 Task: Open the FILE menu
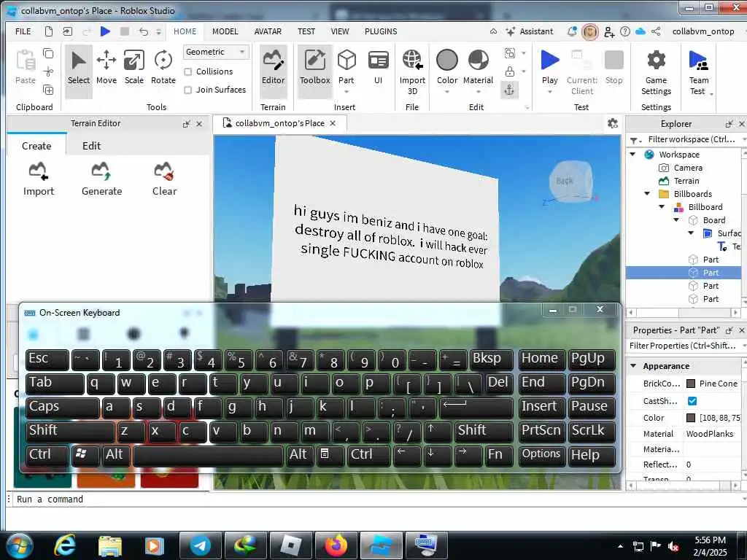pos(23,31)
